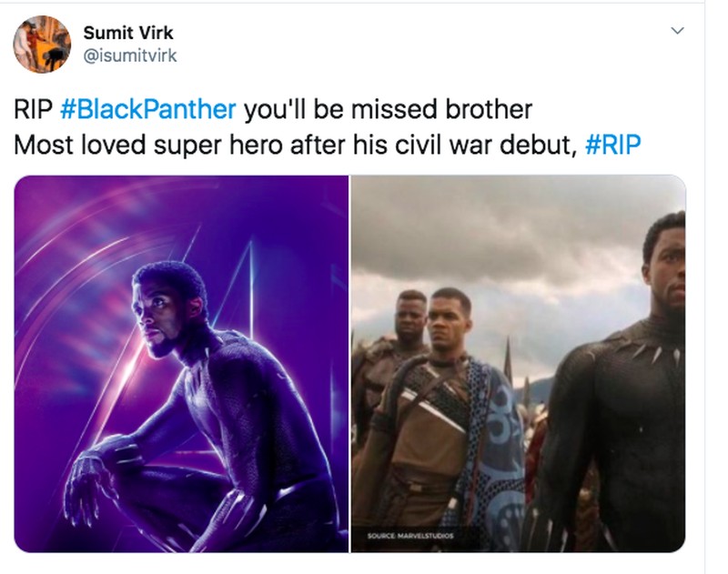Expand the tweet options chevron

coord(676,31)
